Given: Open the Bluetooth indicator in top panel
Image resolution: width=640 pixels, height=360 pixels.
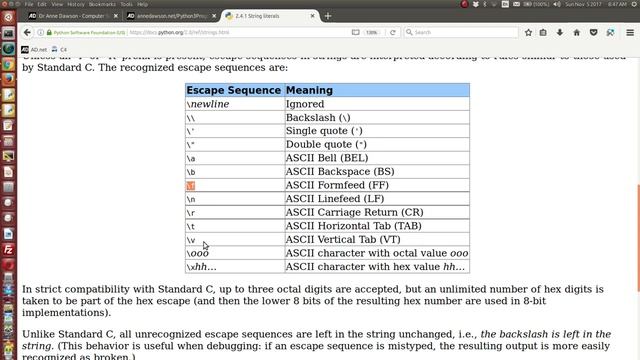Looking at the screenshot, I should 485,4.
